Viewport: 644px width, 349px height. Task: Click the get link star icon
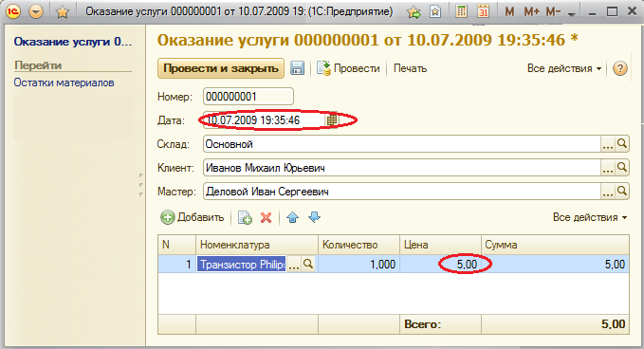click(x=435, y=12)
